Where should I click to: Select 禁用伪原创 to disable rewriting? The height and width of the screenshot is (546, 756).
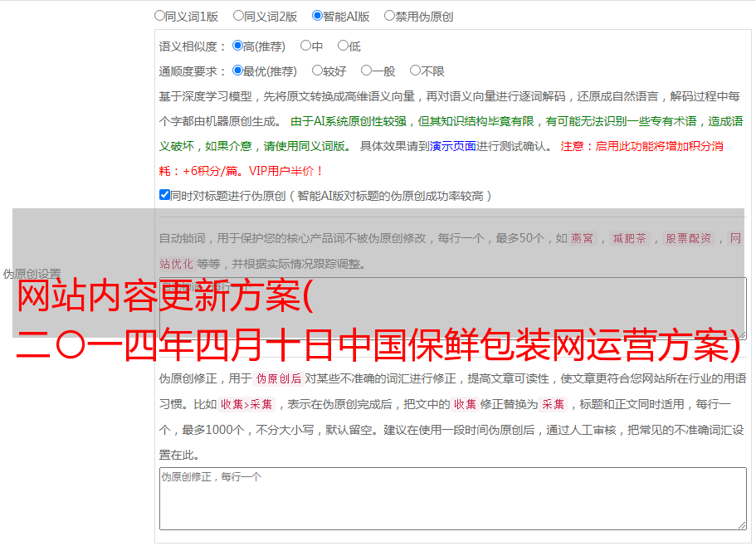(389, 16)
